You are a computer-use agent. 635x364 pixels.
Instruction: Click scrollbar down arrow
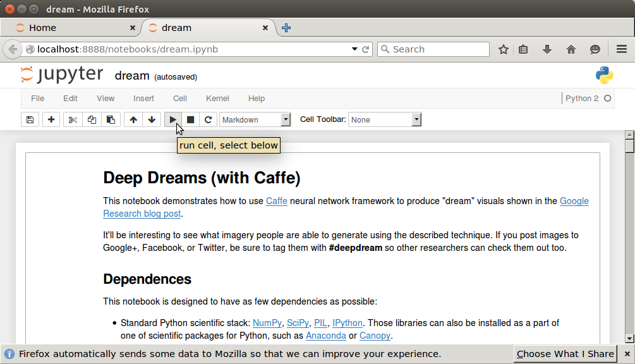coord(629,339)
